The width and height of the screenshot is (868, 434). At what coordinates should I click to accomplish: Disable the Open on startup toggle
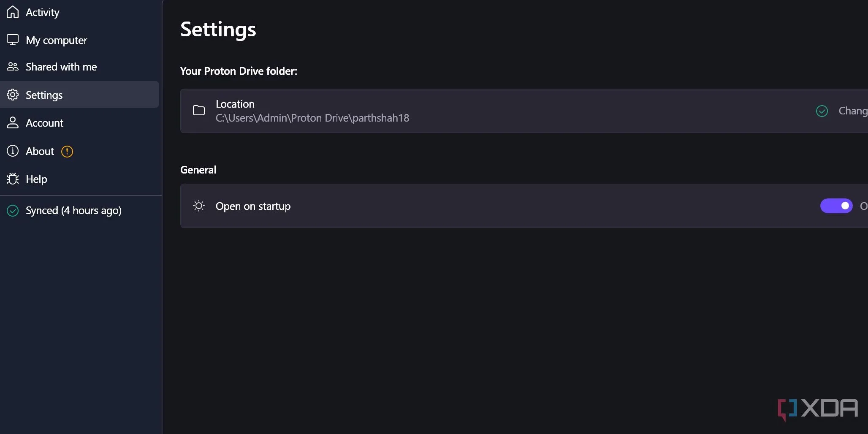(x=836, y=206)
